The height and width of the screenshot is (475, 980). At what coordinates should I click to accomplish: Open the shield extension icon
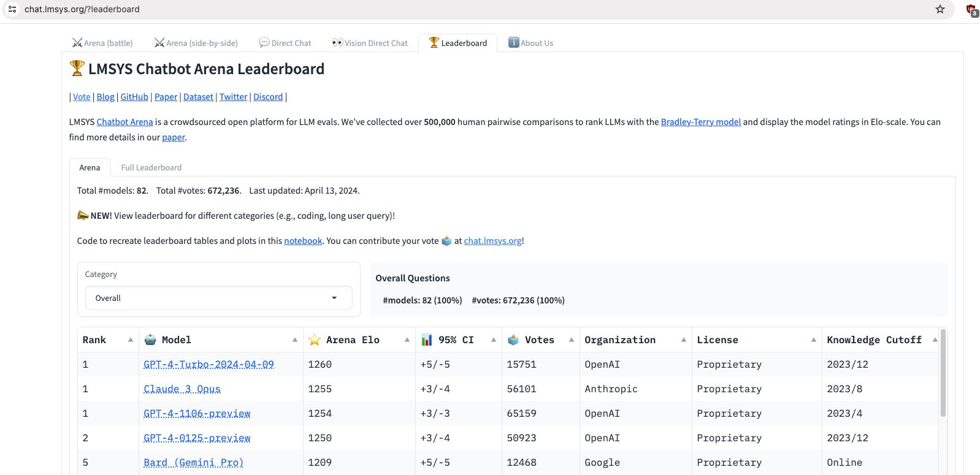[971, 10]
